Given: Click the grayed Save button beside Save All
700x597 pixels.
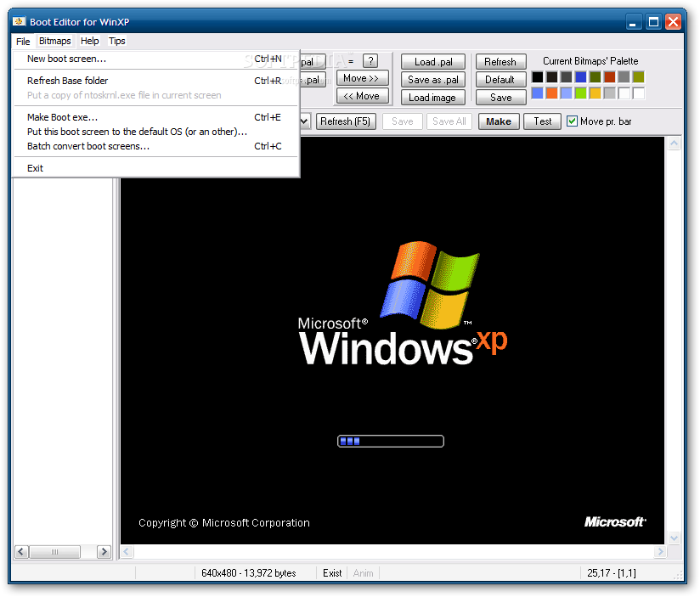Looking at the screenshot, I should [x=402, y=121].
